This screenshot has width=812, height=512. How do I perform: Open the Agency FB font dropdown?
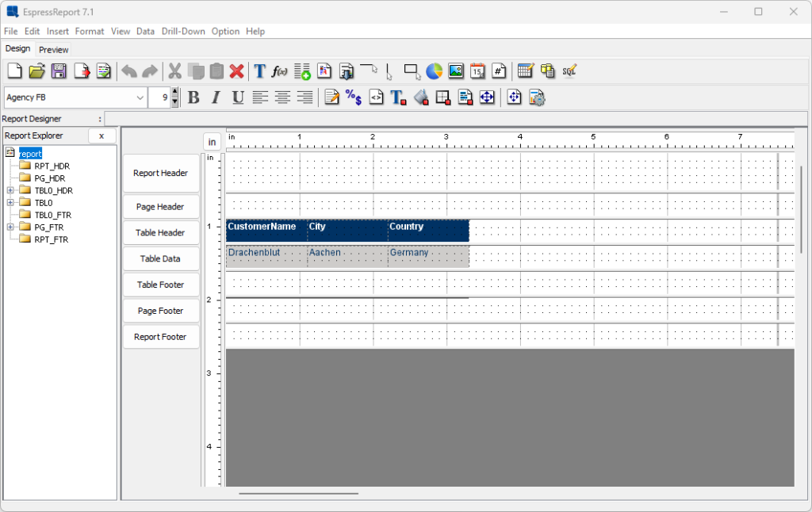[x=140, y=97]
